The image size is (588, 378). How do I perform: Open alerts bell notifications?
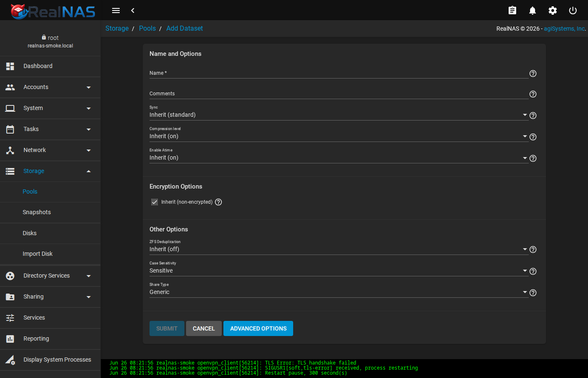pos(533,10)
